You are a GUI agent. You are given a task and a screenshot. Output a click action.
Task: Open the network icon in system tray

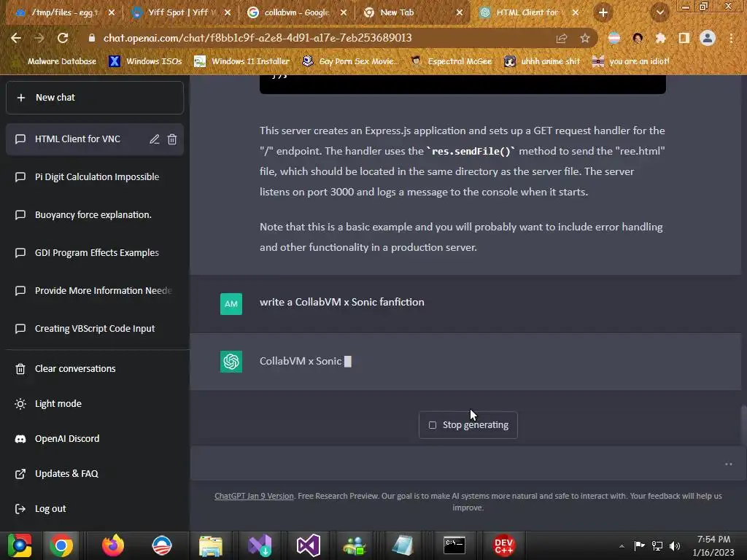pyautogui.click(x=657, y=546)
